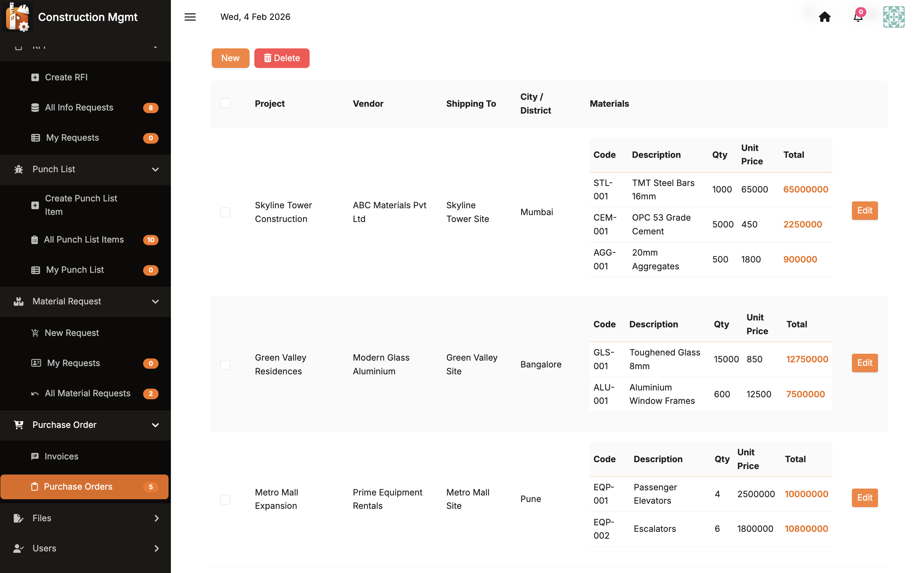Image resolution: width=924 pixels, height=573 pixels.
Task: Click Edit for Metro Mall Expansion
Action: pos(864,498)
